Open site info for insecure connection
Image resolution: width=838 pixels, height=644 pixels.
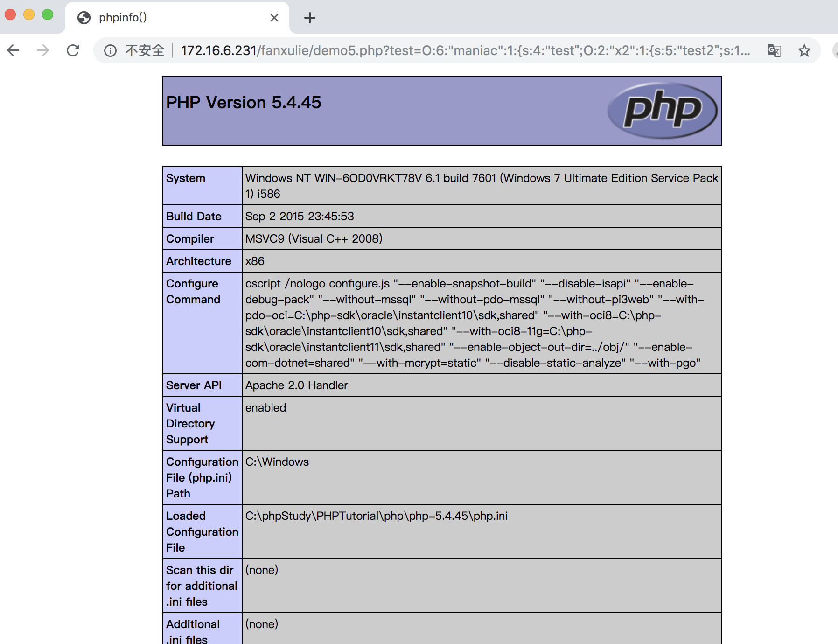click(110, 50)
